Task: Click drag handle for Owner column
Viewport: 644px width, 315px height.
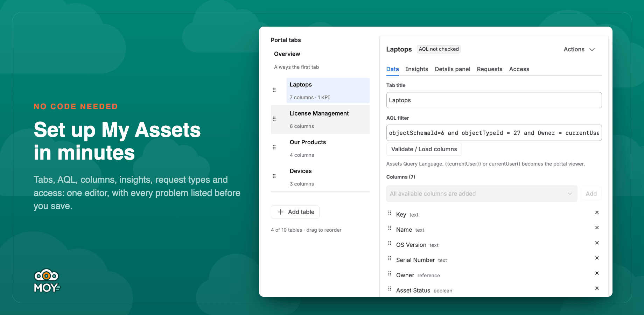Action: click(x=390, y=273)
